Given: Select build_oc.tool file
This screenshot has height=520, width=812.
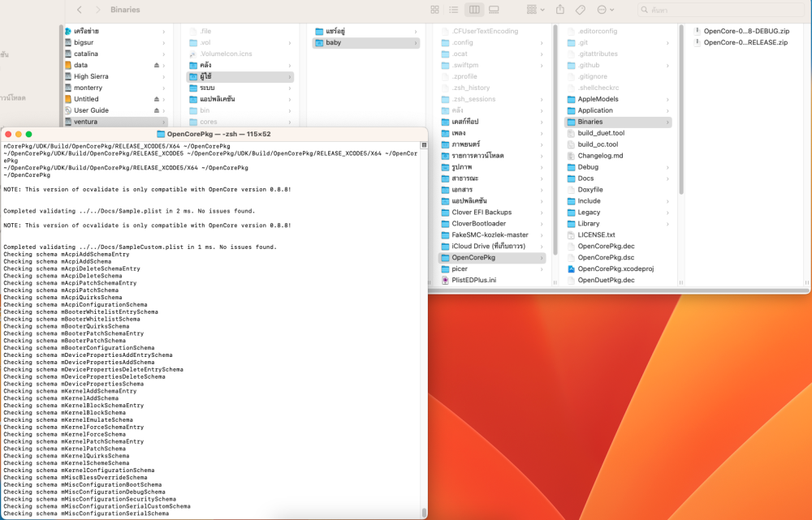Looking at the screenshot, I should [x=618, y=144].
